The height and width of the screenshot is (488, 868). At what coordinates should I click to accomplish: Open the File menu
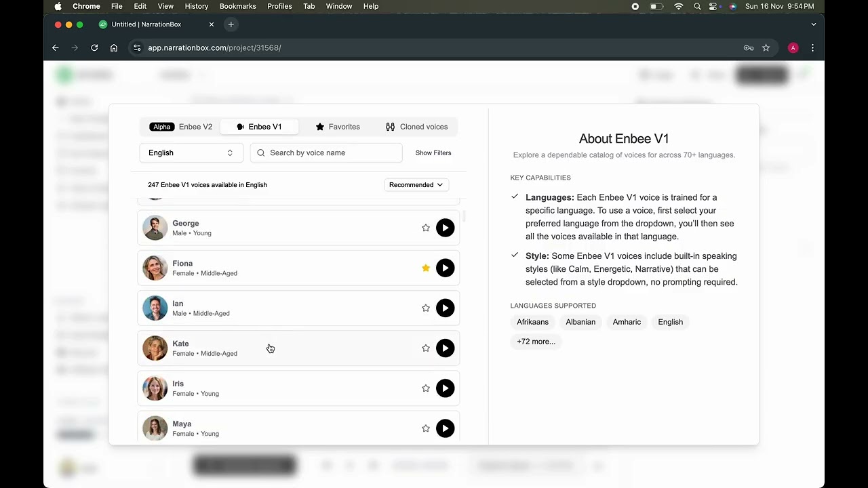pyautogui.click(x=117, y=6)
